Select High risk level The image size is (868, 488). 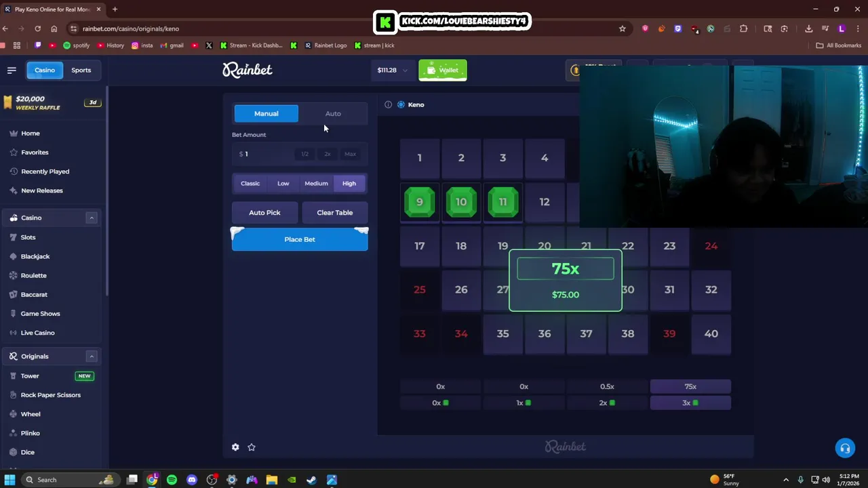(x=349, y=183)
